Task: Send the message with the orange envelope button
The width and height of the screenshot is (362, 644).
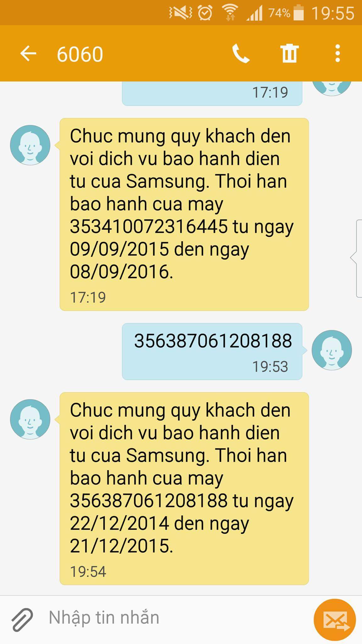Action: point(335,620)
